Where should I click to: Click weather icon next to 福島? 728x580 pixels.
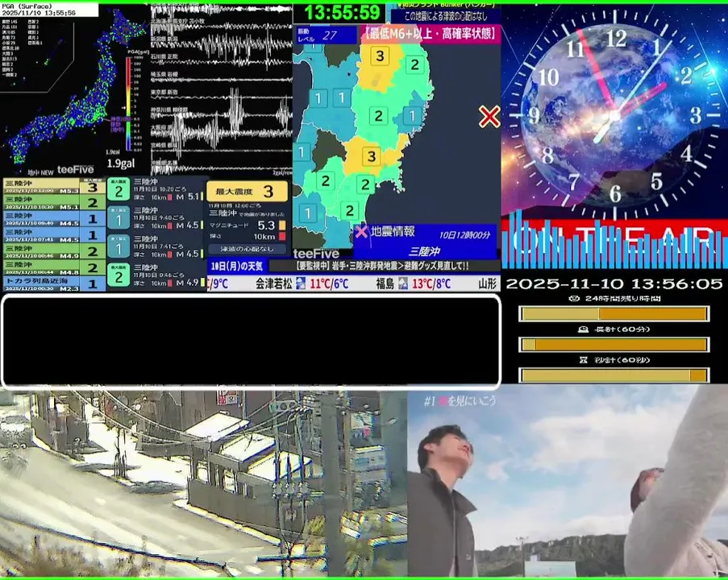click(403, 283)
